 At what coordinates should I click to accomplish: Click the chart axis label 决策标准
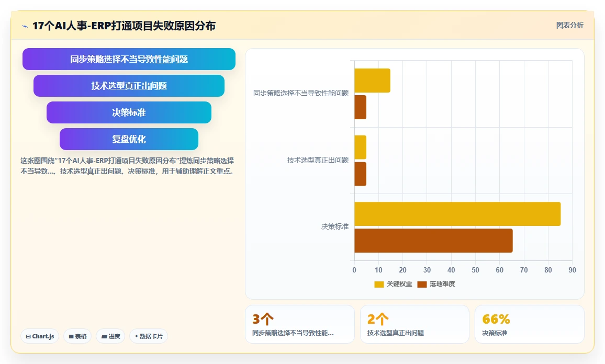pos(335,227)
